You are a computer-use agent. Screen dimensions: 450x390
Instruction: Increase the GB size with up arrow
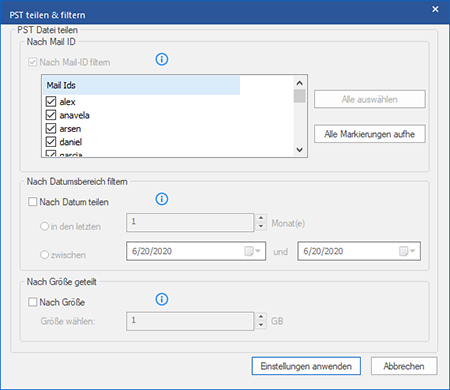pyautogui.click(x=261, y=317)
